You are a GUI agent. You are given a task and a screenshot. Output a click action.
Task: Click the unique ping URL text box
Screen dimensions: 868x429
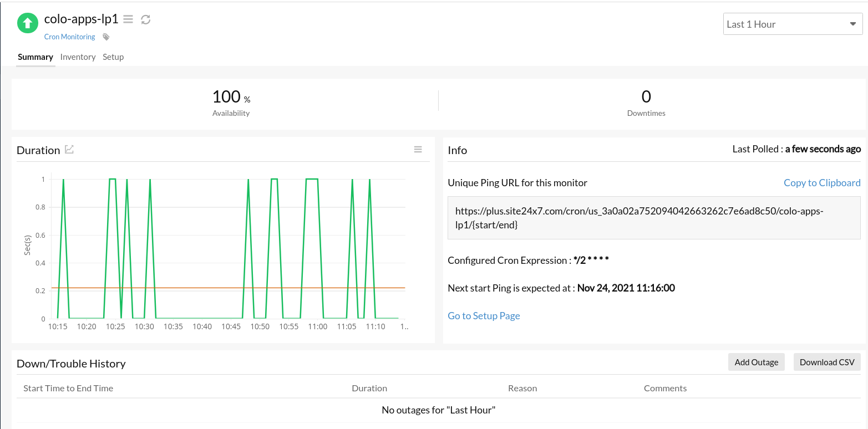(654, 218)
